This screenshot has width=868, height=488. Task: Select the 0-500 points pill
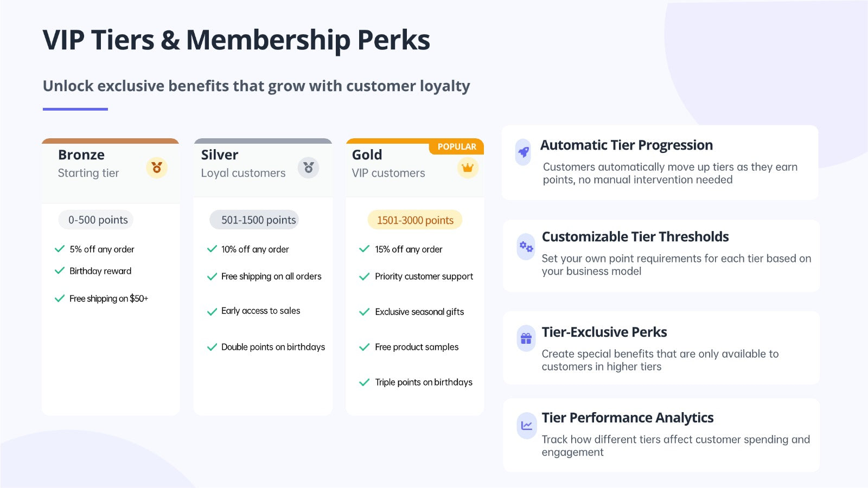[x=96, y=220]
